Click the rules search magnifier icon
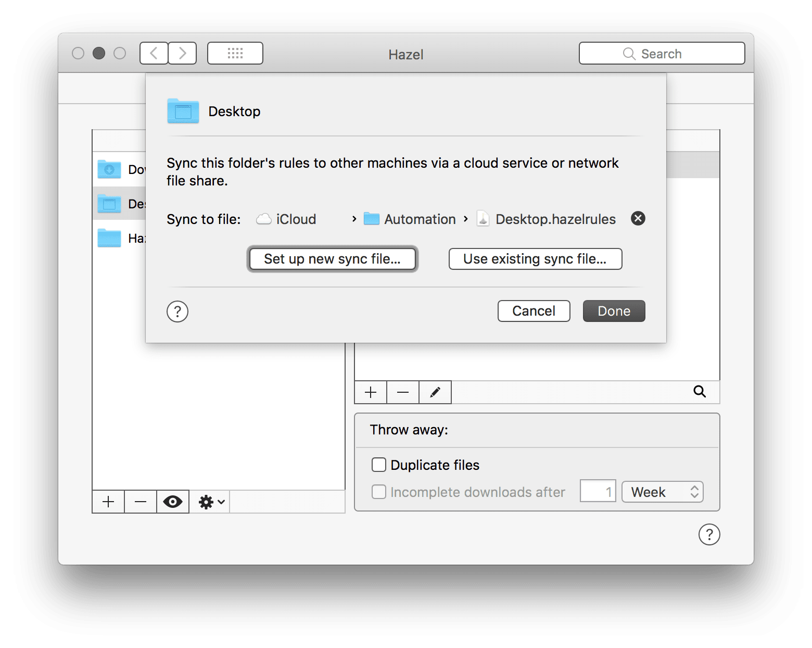This screenshot has width=812, height=648. [700, 392]
